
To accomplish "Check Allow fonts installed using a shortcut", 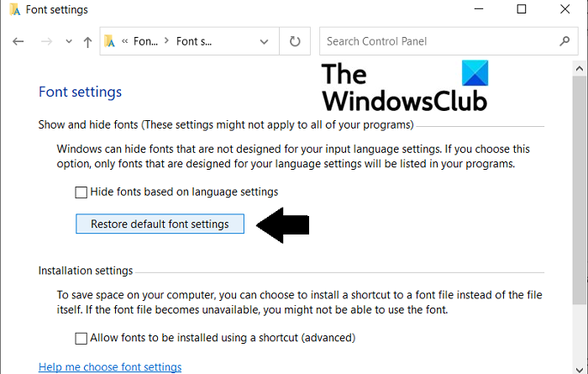I will tap(81, 339).
